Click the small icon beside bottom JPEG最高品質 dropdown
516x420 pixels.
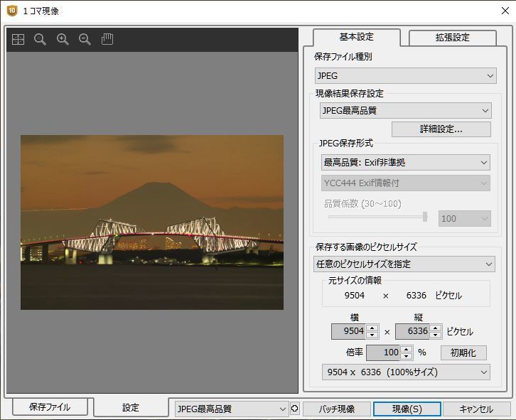click(x=295, y=409)
